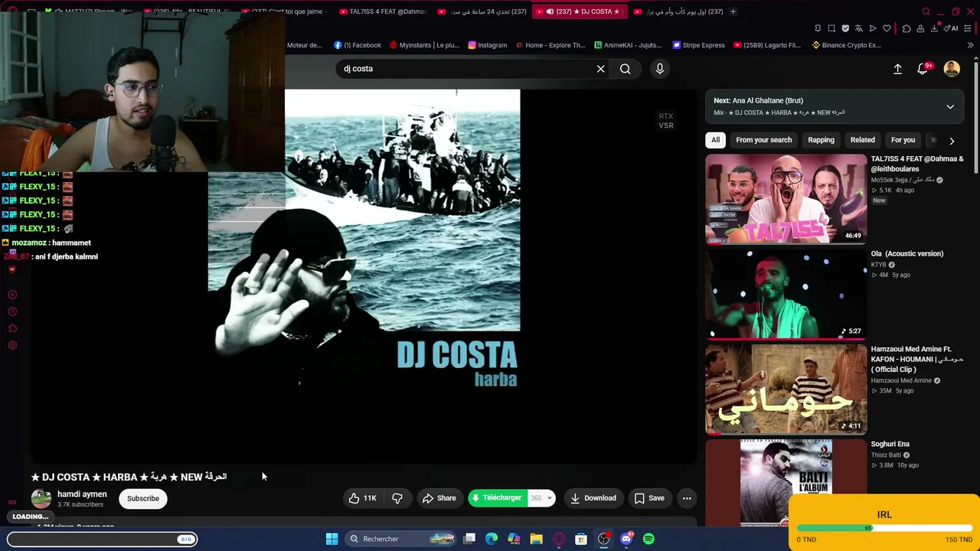This screenshot has width=980, height=551.
Task: Click the Mo5tek 3ejja channel name
Action: click(x=903, y=181)
